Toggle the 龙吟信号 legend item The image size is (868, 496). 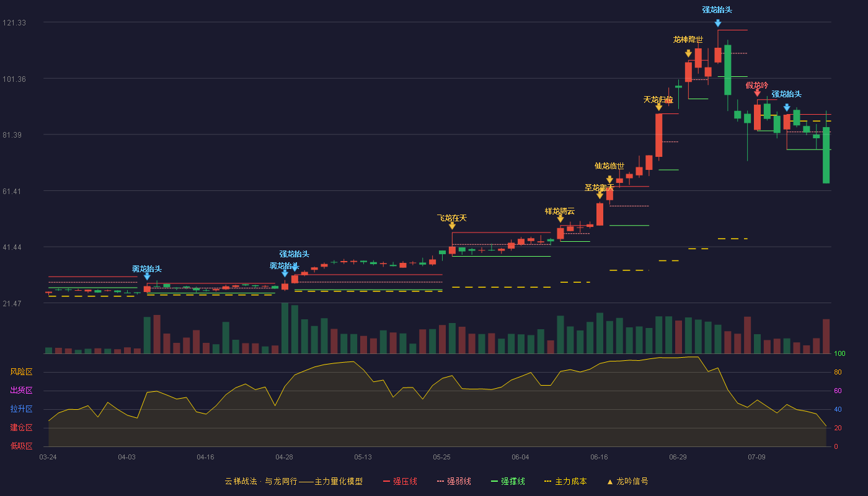(627, 481)
